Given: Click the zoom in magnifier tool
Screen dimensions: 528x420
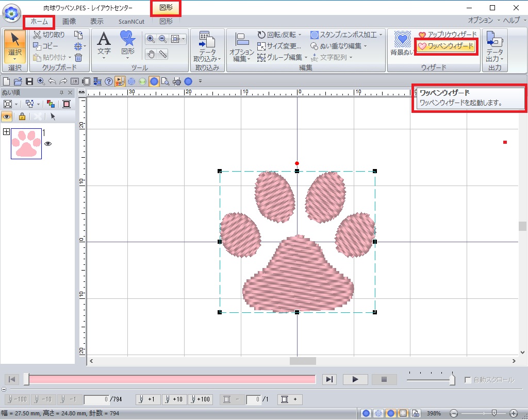Looking at the screenshot, I should coord(151,39).
